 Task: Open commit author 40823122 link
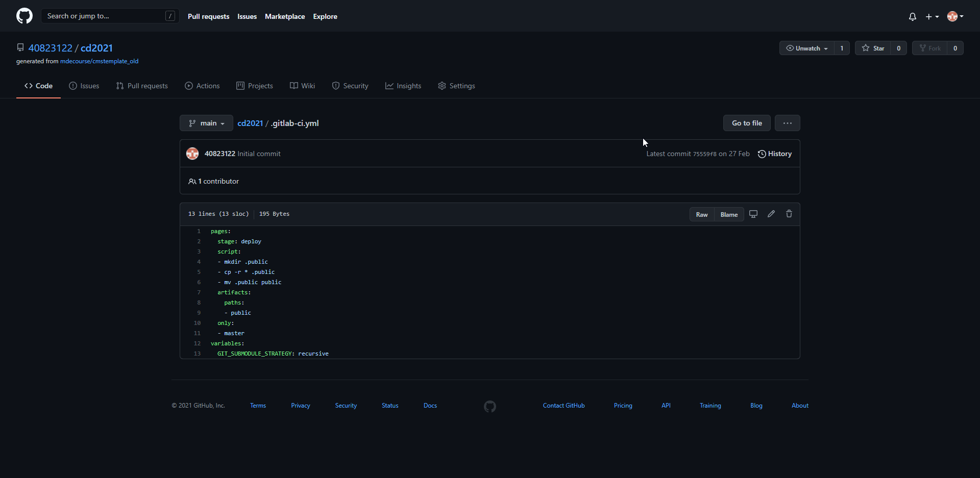click(220, 154)
